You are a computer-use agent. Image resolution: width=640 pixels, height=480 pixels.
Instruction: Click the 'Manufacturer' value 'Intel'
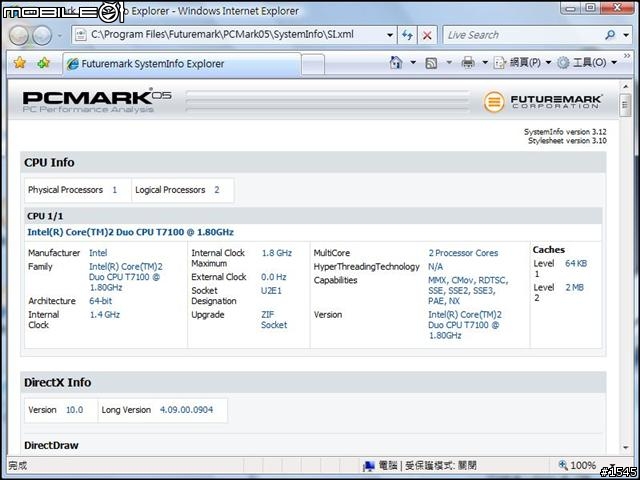98,253
